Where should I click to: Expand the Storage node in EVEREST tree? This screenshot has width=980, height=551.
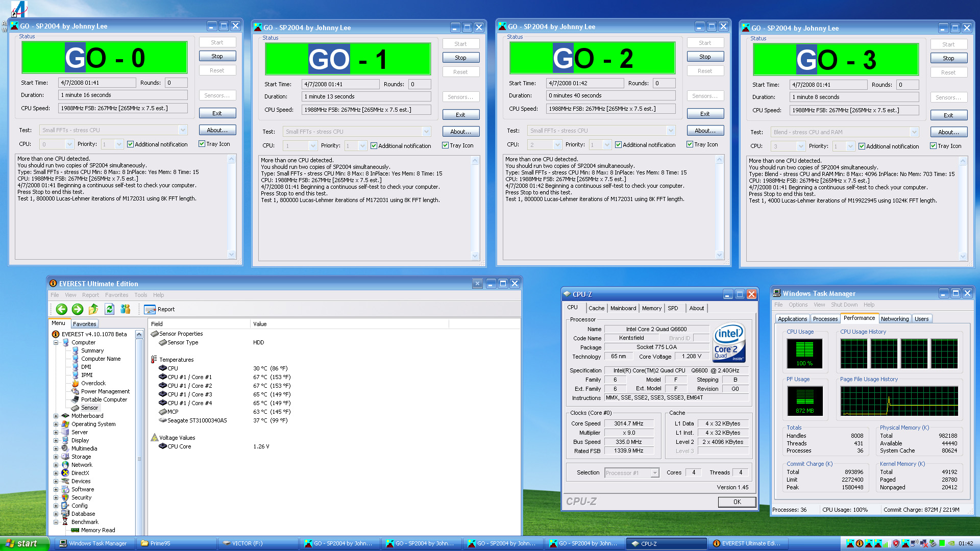tap(56, 457)
